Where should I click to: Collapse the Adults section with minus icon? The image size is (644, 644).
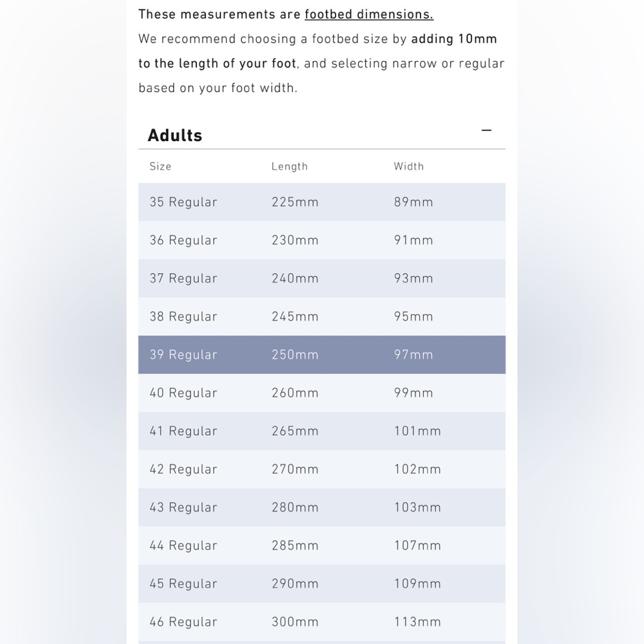(486, 131)
